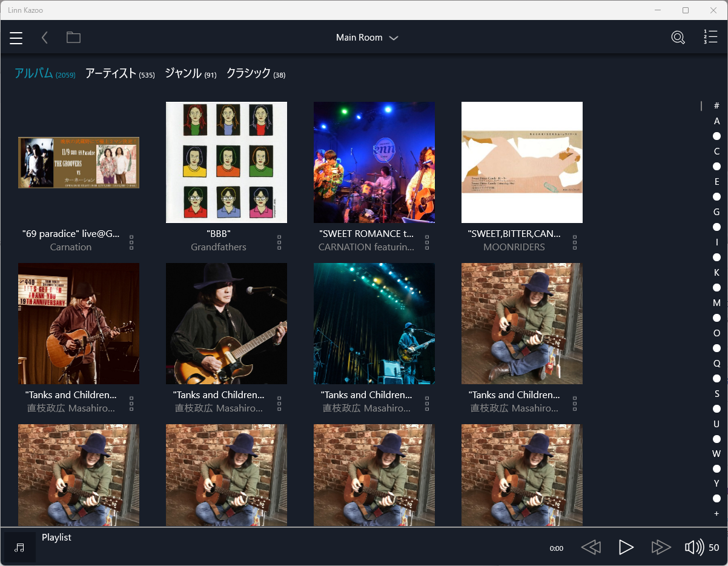Click the Grandfathers artist name

click(219, 247)
